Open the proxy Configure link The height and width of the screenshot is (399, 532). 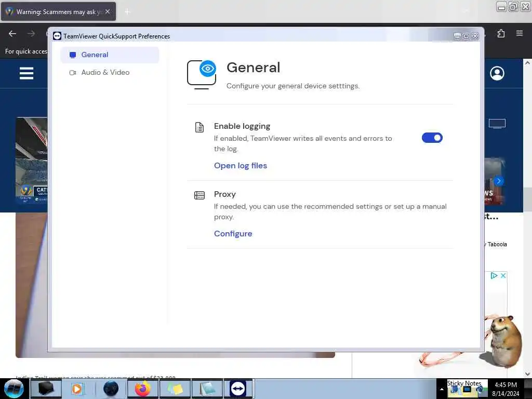233,234
